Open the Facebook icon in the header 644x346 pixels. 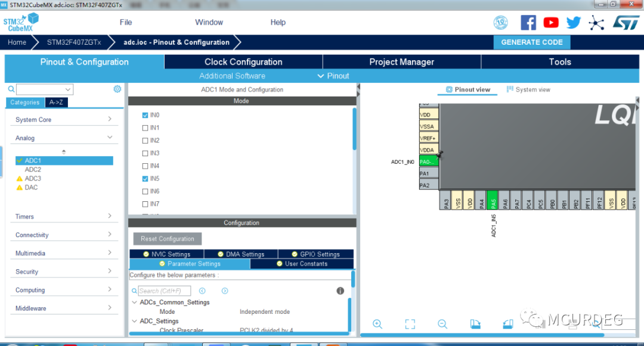click(x=528, y=23)
